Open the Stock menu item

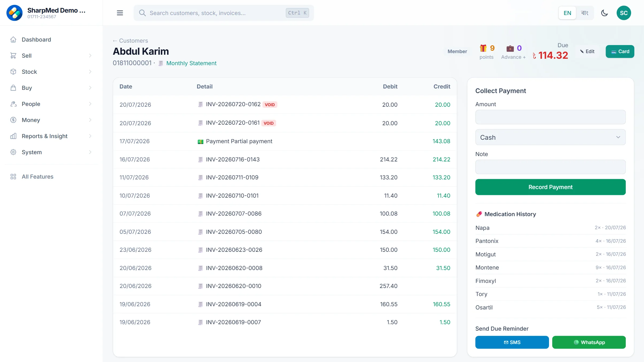point(51,72)
